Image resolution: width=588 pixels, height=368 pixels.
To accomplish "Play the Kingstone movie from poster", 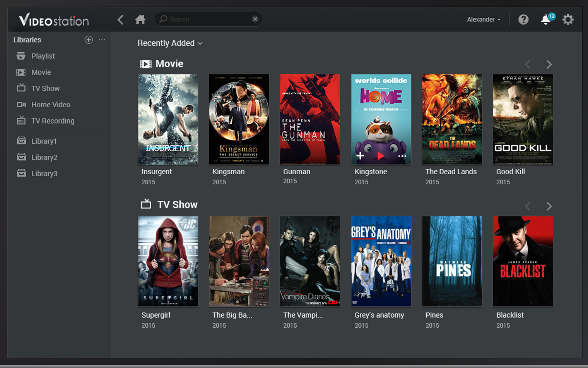I will (381, 156).
